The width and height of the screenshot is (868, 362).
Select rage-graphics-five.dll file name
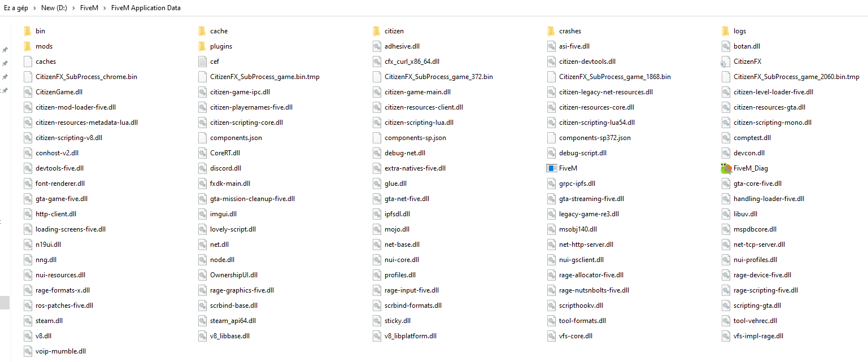click(x=242, y=290)
